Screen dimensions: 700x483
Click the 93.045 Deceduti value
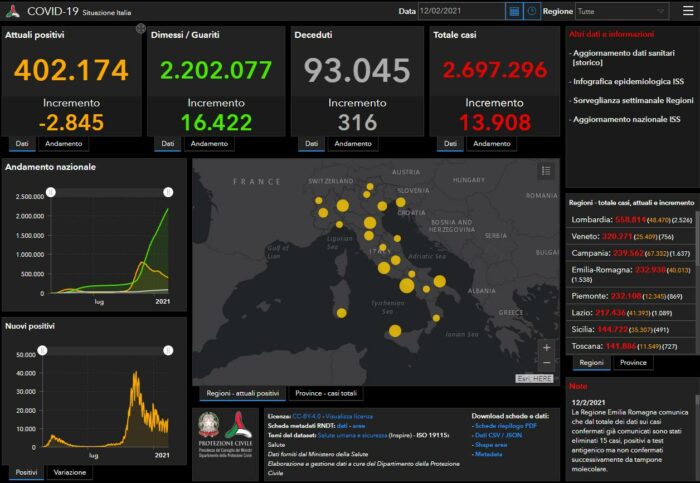[x=357, y=70]
